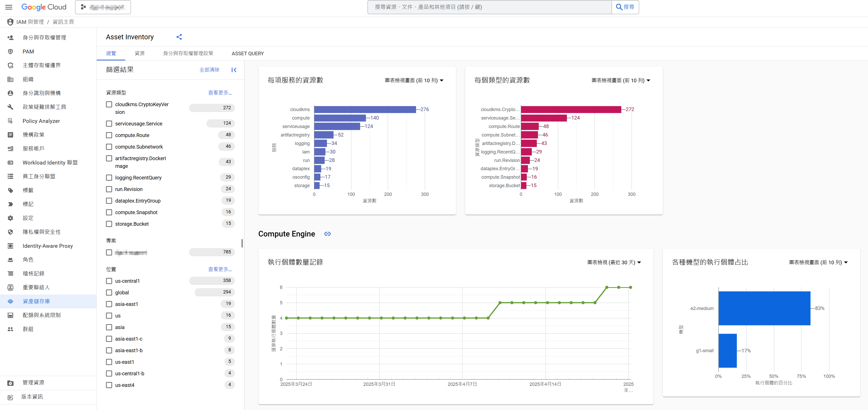
Task: Check the asia-east1 location checkbox
Action: (x=109, y=304)
